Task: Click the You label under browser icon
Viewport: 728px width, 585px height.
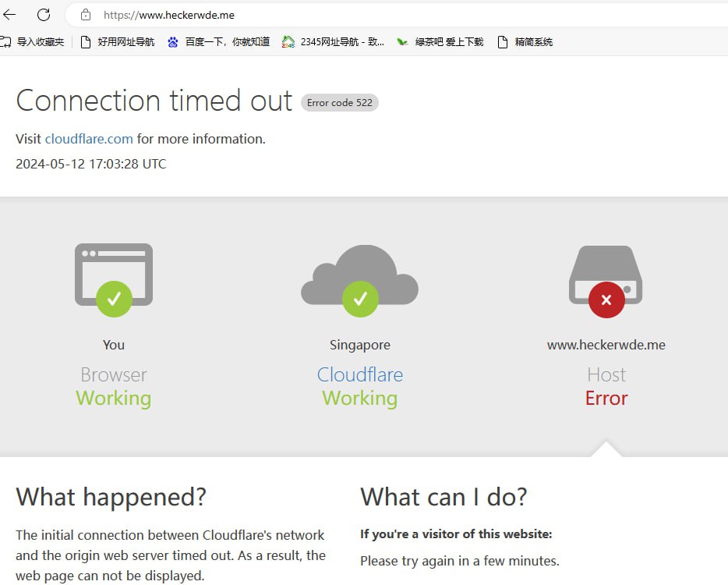Action: pyautogui.click(x=114, y=345)
